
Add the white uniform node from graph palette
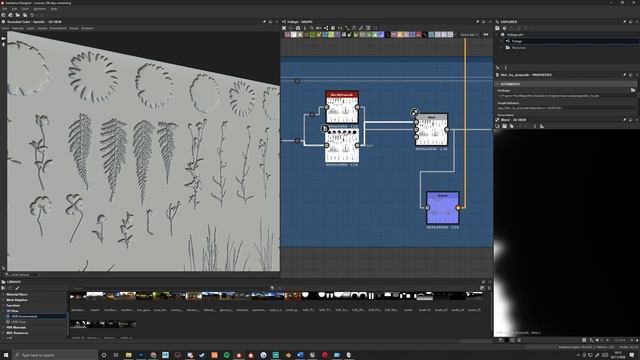pos(293,35)
